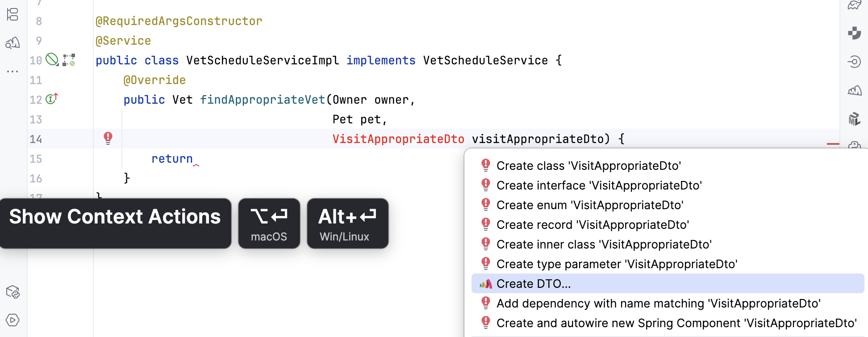The image size is (868, 337).
Task: Pick "Add dependency with name matching" action
Action: (x=658, y=303)
